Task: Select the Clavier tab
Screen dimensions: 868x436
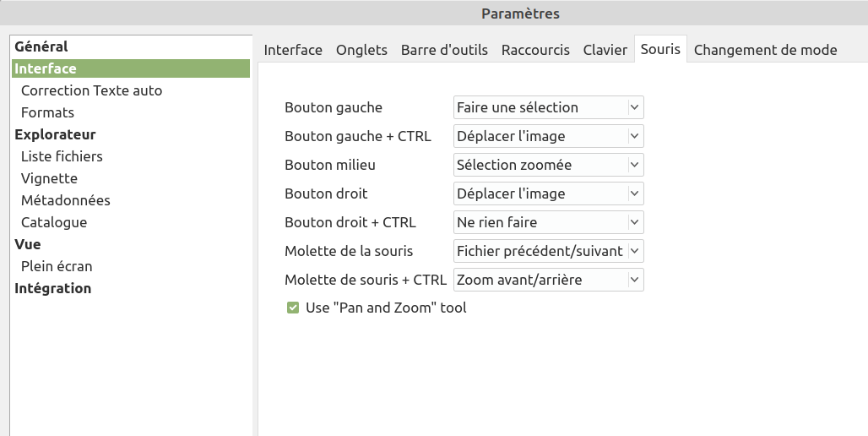Action: click(605, 50)
